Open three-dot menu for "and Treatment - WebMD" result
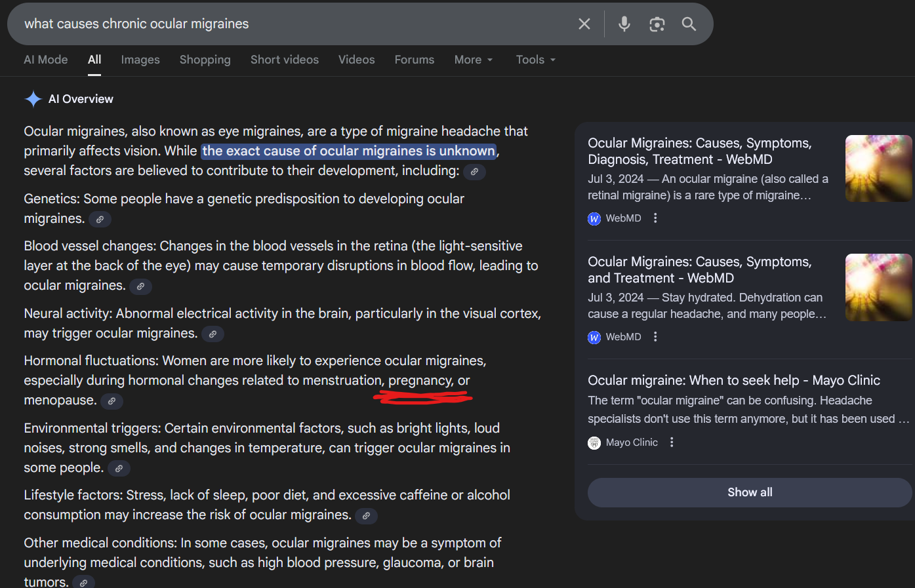The image size is (915, 588). [x=655, y=337]
